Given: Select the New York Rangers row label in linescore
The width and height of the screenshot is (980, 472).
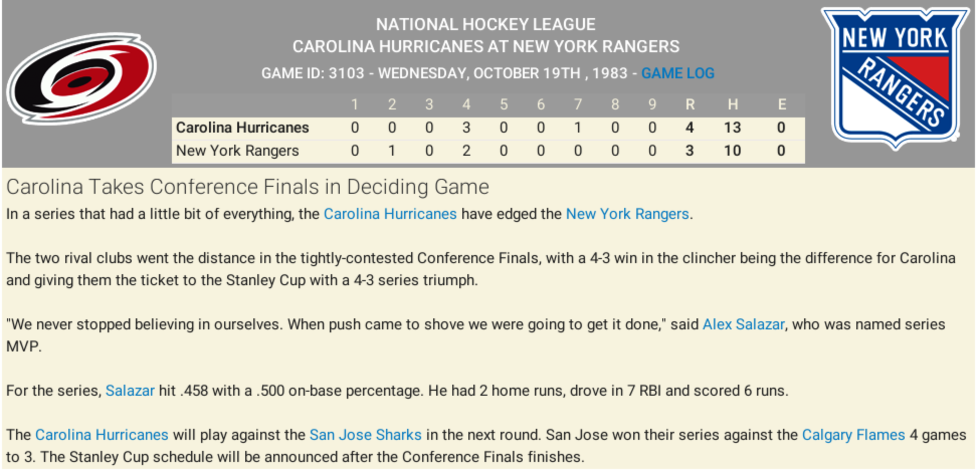Looking at the screenshot, I should click(x=237, y=151).
